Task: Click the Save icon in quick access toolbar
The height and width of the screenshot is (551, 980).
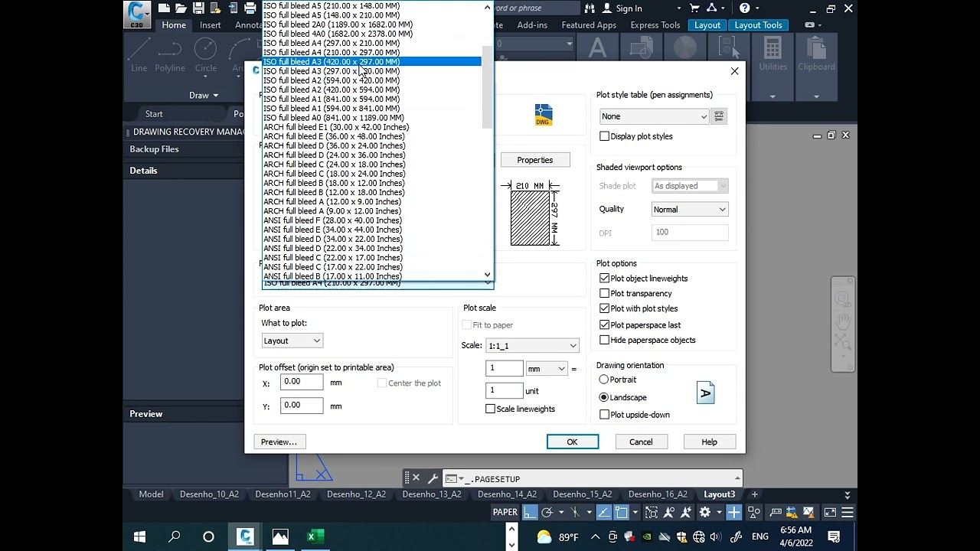Action: (x=198, y=8)
